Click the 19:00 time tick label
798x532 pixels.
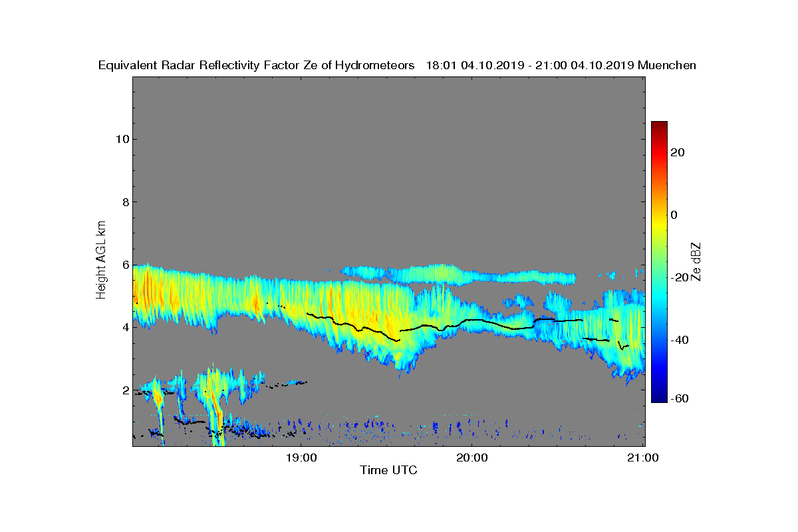click(301, 458)
